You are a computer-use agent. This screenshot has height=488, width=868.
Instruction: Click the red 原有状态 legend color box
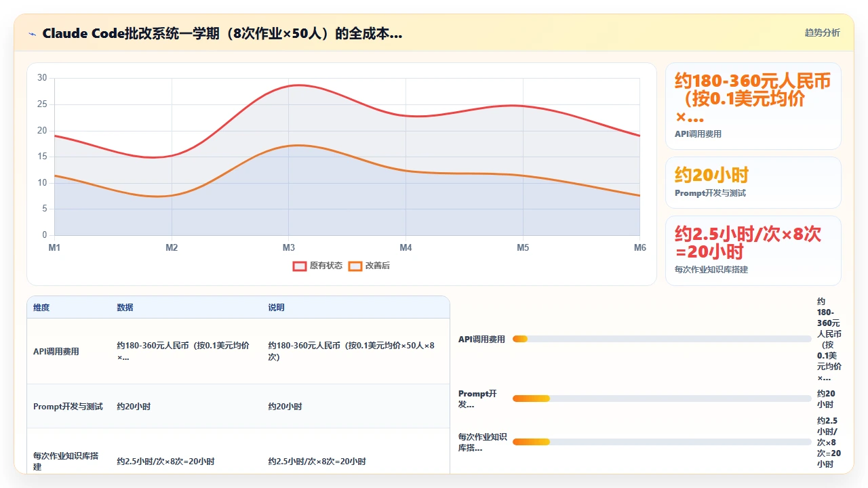(x=299, y=266)
